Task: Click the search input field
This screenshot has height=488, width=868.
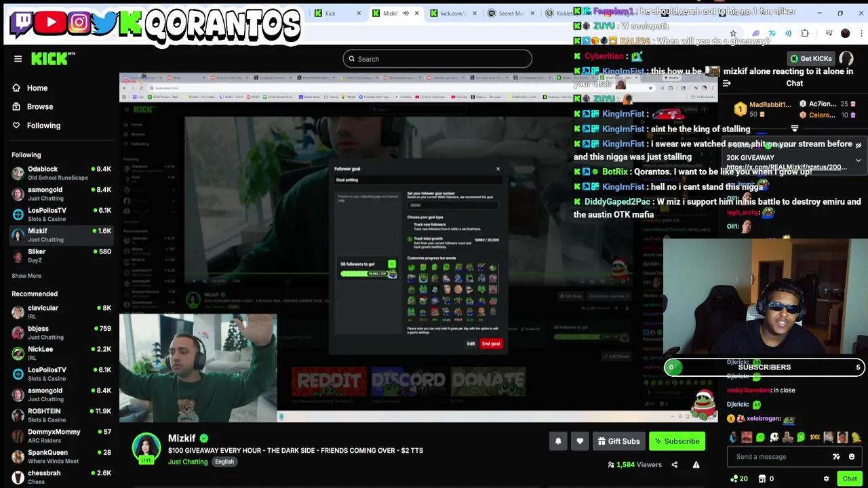Action: [437, 59]
